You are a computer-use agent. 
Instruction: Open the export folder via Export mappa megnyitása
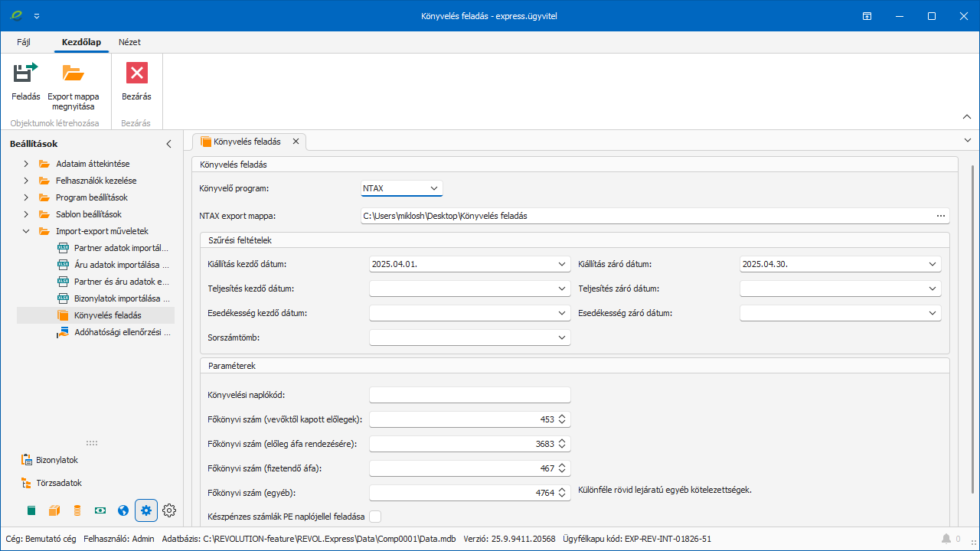[73, 74]
